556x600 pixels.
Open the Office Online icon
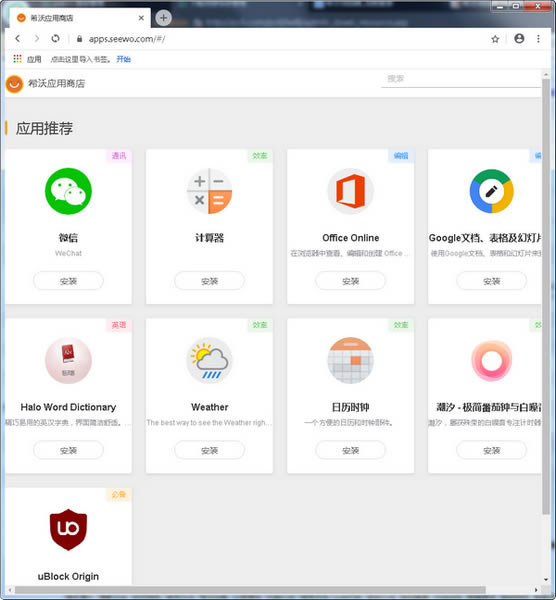pyautogui.click(x=351, y=191)
